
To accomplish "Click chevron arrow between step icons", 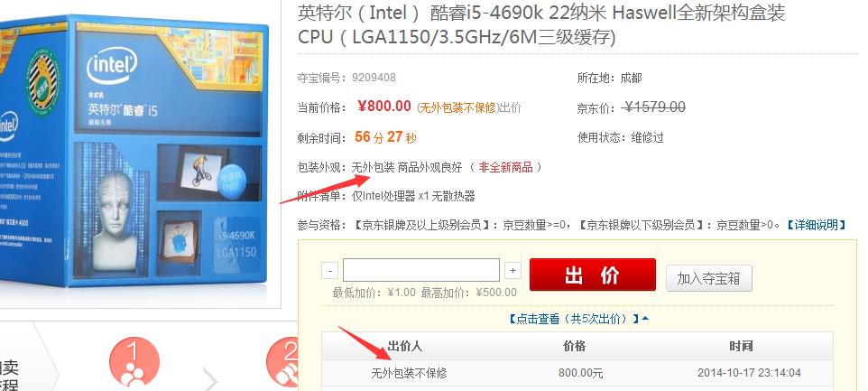I will [x=210, y=377].
